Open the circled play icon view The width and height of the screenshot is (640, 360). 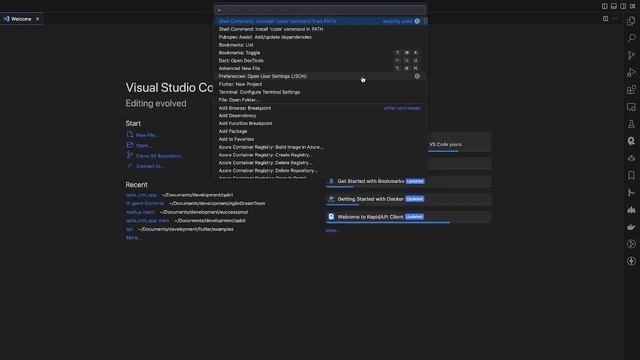(x=631, y=244)
